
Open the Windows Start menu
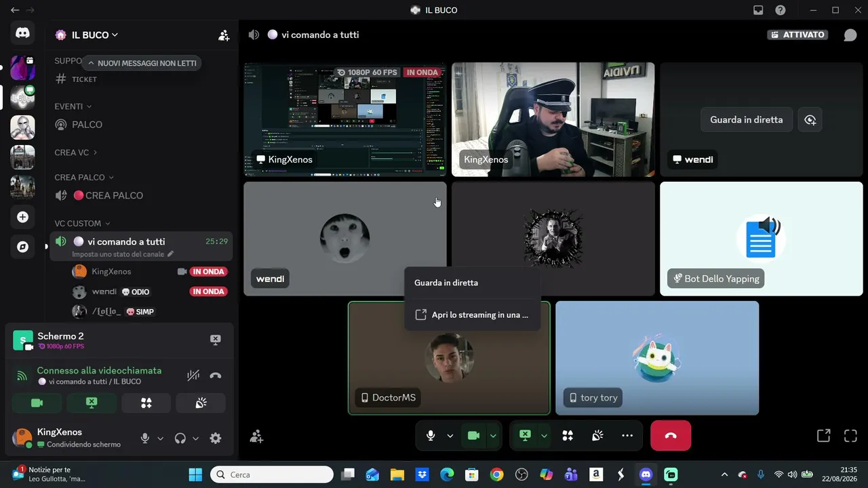point(195,474)
